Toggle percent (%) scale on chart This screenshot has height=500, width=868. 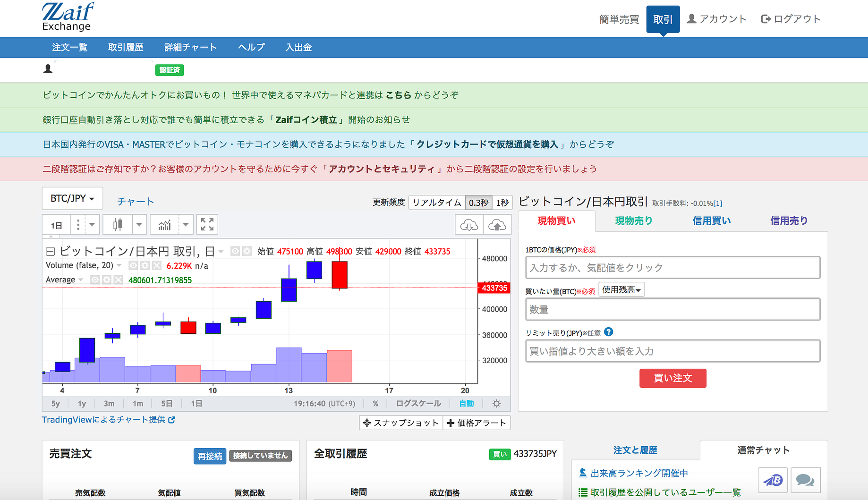[x=375, y=403]
